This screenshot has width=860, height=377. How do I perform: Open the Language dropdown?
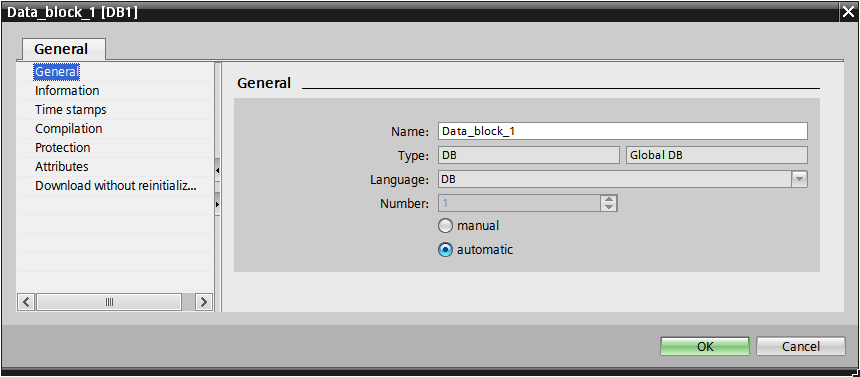(x=799, y=179)
